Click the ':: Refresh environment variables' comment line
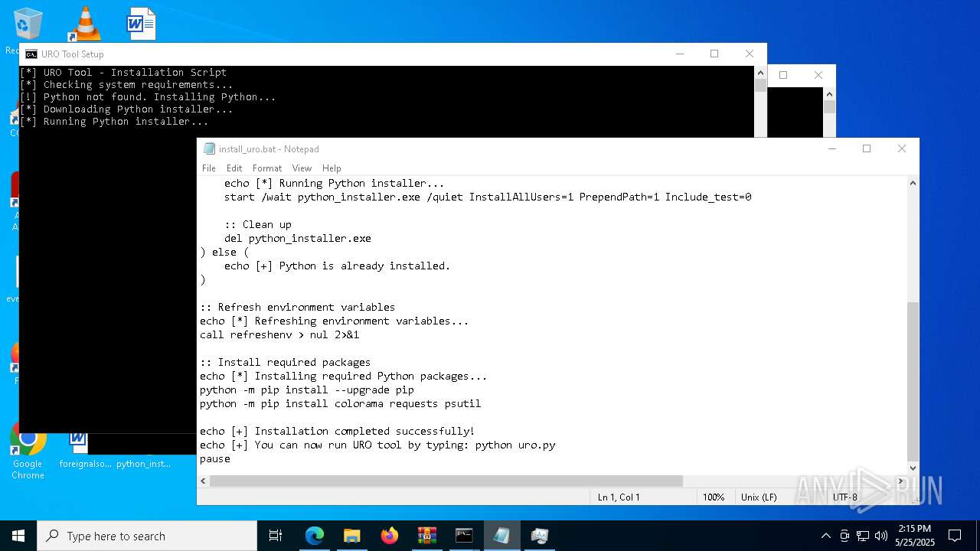This screenshot has width=980, height=551. click(298, 307)
